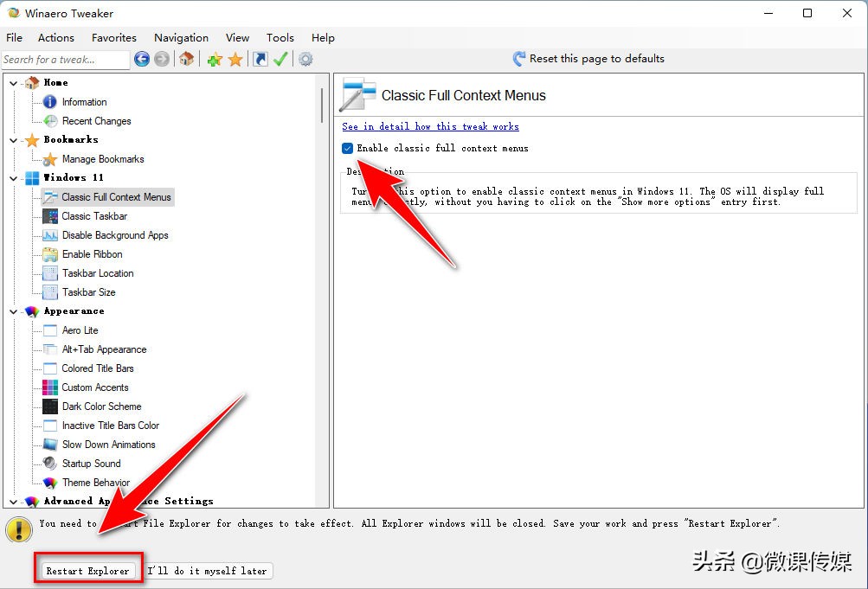Click the Search for a tweak field

click(x=65, y=60)
